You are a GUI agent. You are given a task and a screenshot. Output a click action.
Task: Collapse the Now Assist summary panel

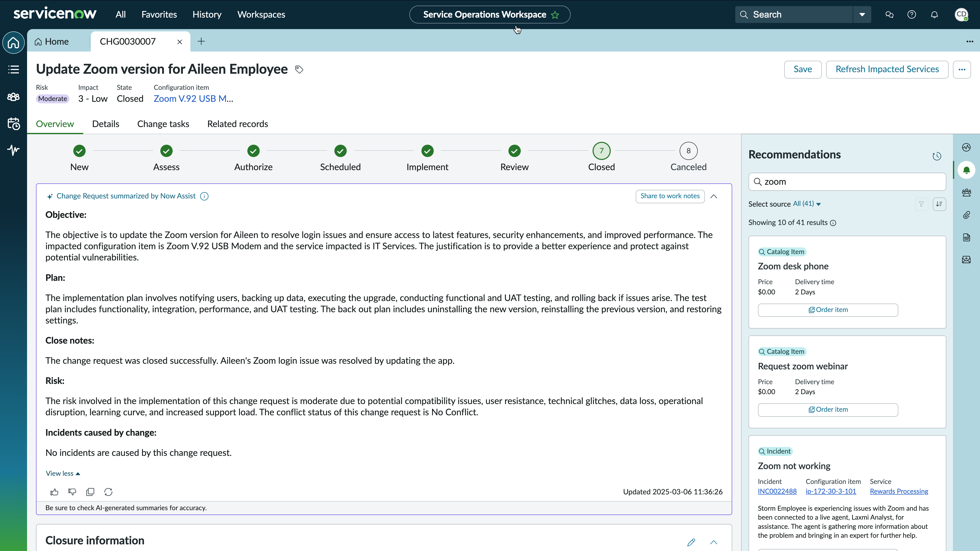(714, 196)
